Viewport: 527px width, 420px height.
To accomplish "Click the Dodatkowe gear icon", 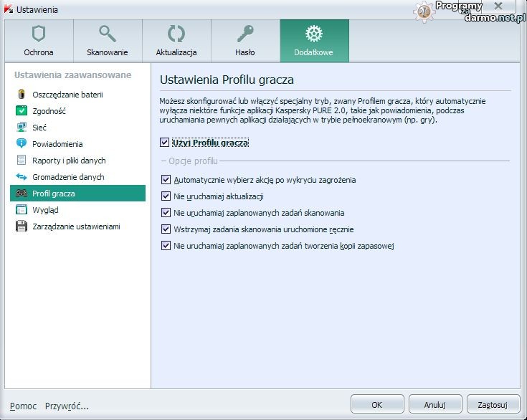I will pos(314,34).
